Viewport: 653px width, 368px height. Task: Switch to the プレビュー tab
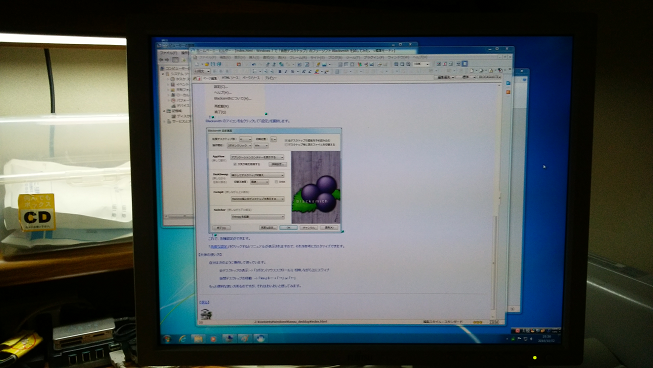tap(271, 78)
